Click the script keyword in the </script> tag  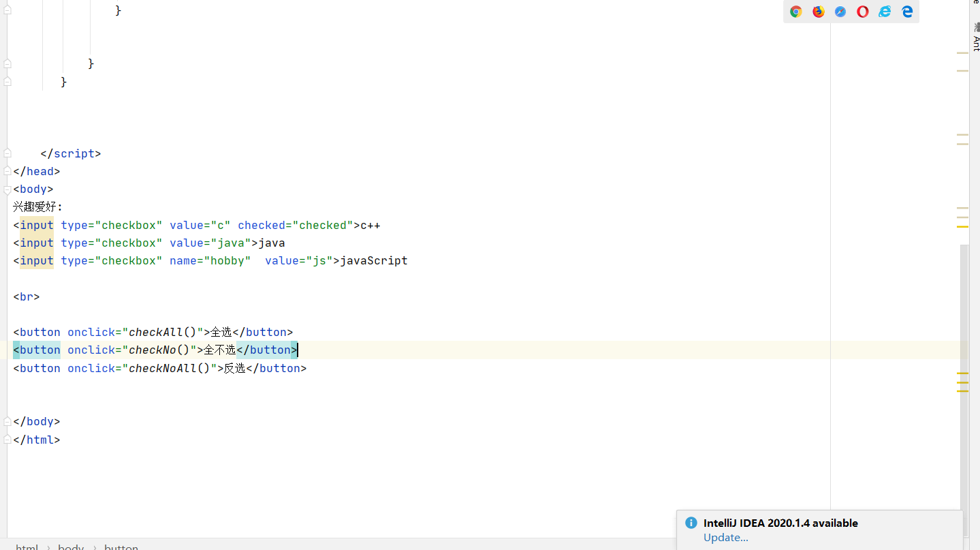tap(74, 153)
